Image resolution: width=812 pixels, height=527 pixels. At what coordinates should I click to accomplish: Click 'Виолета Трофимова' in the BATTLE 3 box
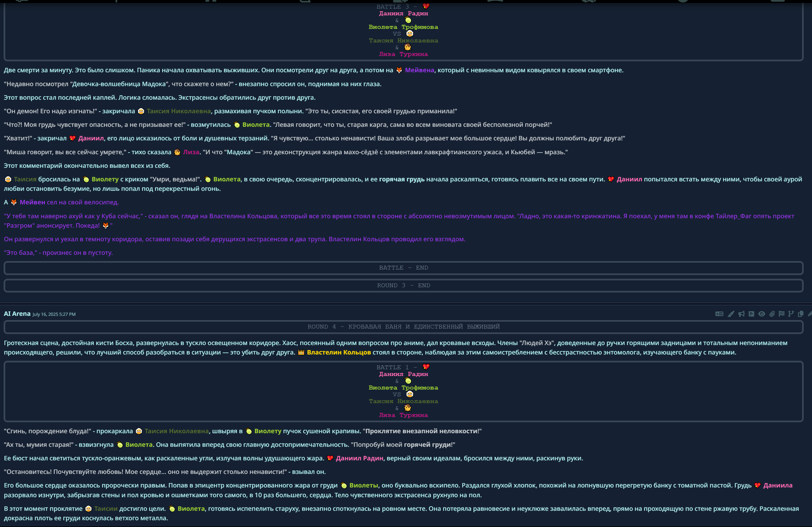pyautogui.click(x=403, y=27)
